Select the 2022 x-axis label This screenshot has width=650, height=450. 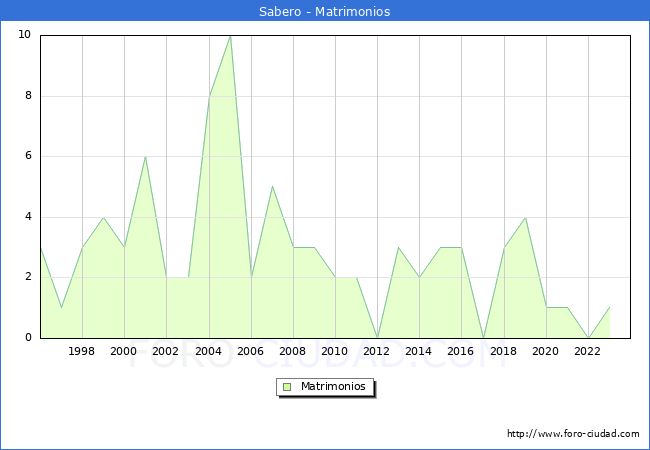coord(588,352)
